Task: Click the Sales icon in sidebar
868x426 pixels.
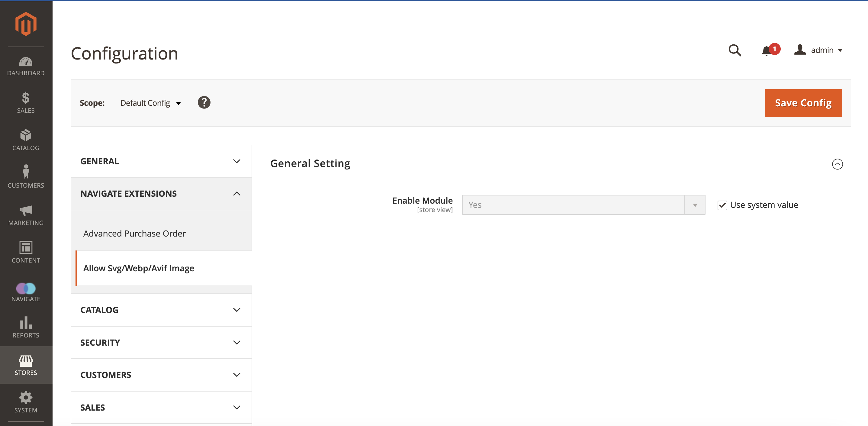Action: (x=25, y=102)
